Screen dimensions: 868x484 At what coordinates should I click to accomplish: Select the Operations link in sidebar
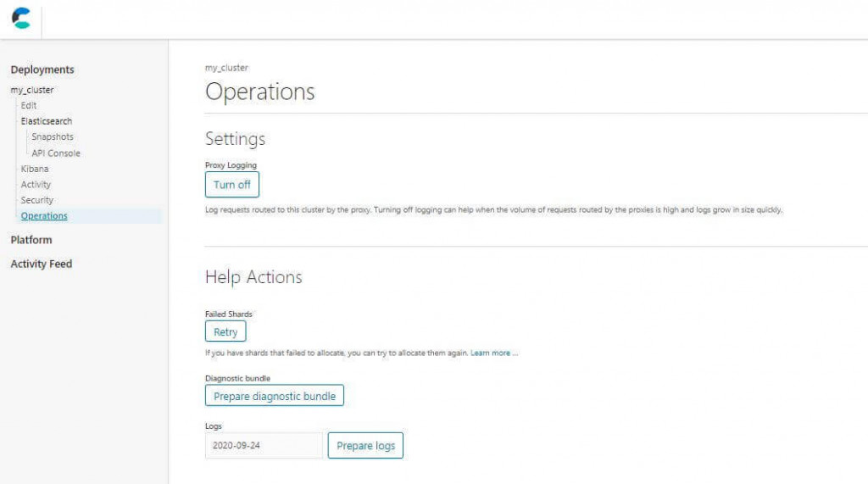click(44, 216)
